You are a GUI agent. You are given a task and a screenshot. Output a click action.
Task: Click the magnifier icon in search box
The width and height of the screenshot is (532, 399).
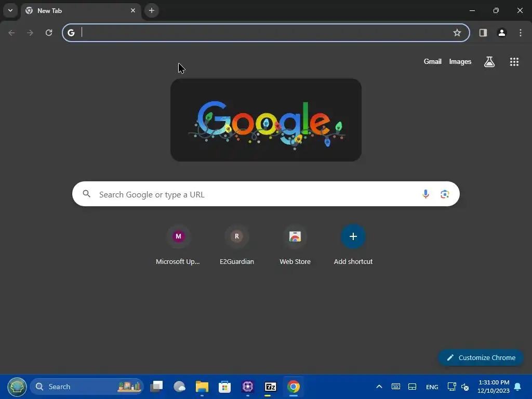[x=87, y=194]
